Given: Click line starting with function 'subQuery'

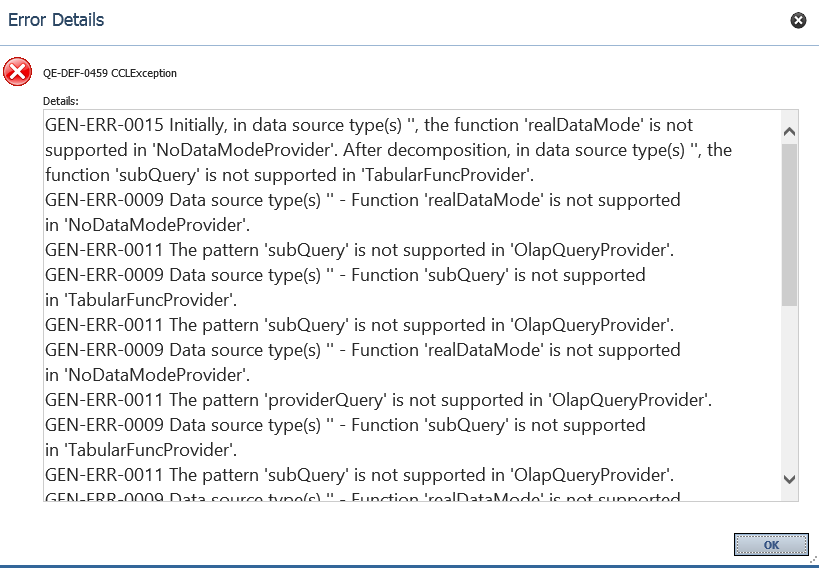Looking at the screenshot, I should click(289, 176).
